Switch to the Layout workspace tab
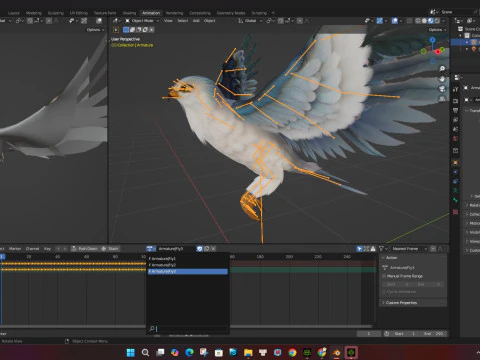Screen dimensions: 480x360 [x=14, y=13]
